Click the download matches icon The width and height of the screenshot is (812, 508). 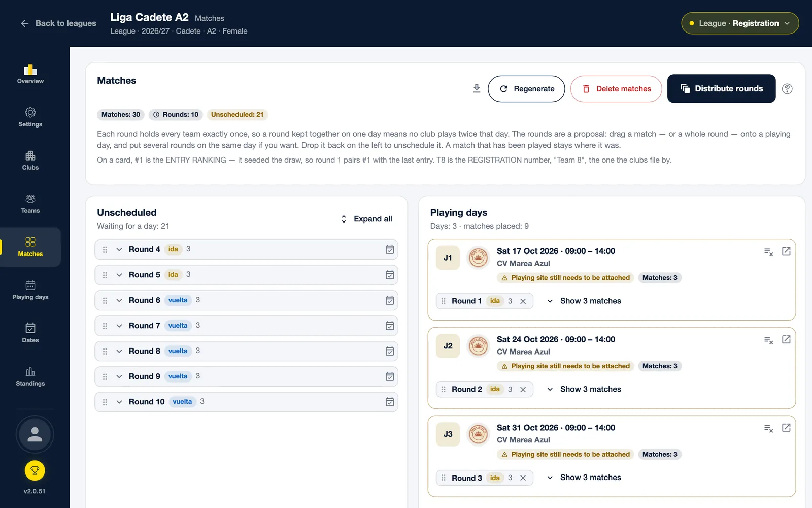pos(477,88)
